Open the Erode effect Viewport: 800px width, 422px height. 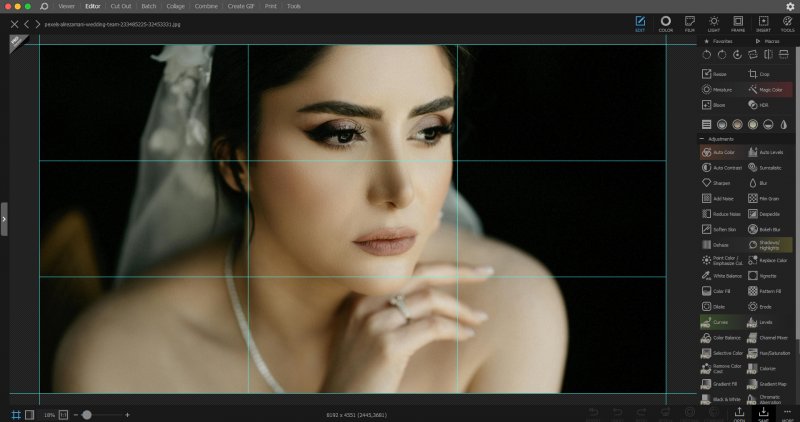pyautogui.click(x=760, y=307)
